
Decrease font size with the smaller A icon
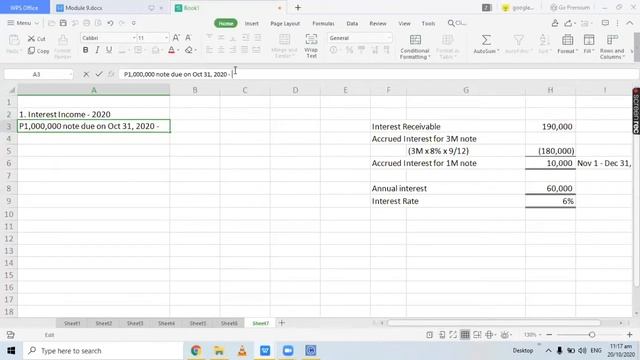click(x=188, y=38)
